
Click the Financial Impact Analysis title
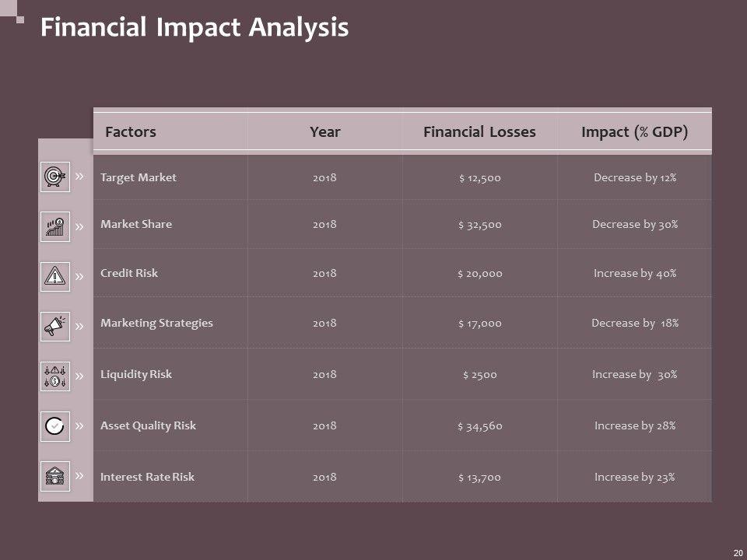[x=194, y=28]
